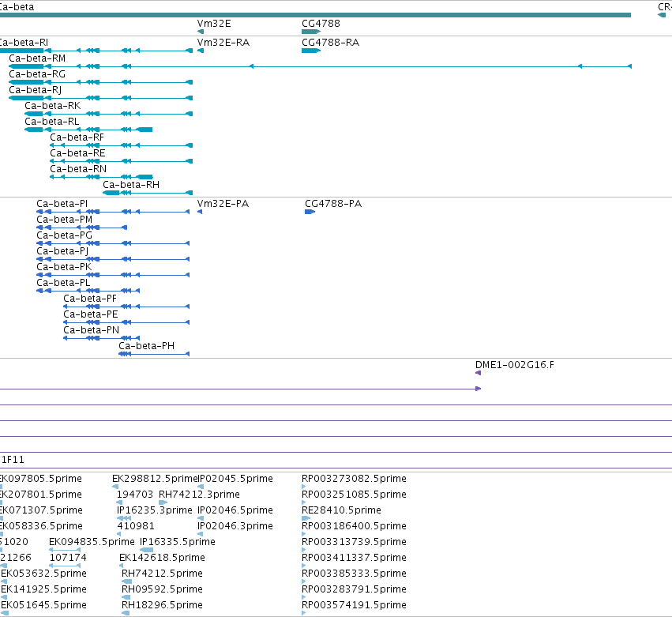This screenshot has height=617, width=672.
Task: Select the "Vm32E" gene label
Action: click(214, 24)
